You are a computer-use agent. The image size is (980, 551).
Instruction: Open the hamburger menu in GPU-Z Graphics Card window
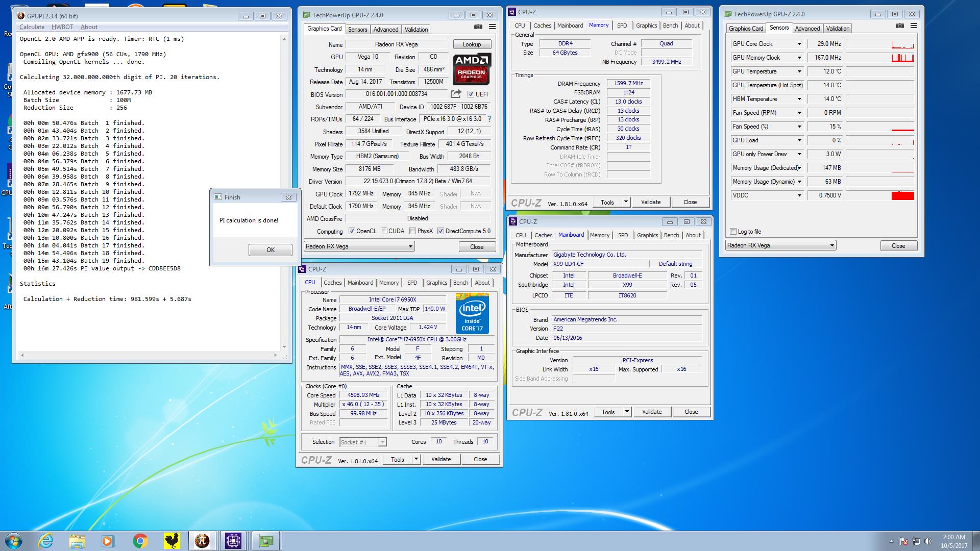click(492, 27)
